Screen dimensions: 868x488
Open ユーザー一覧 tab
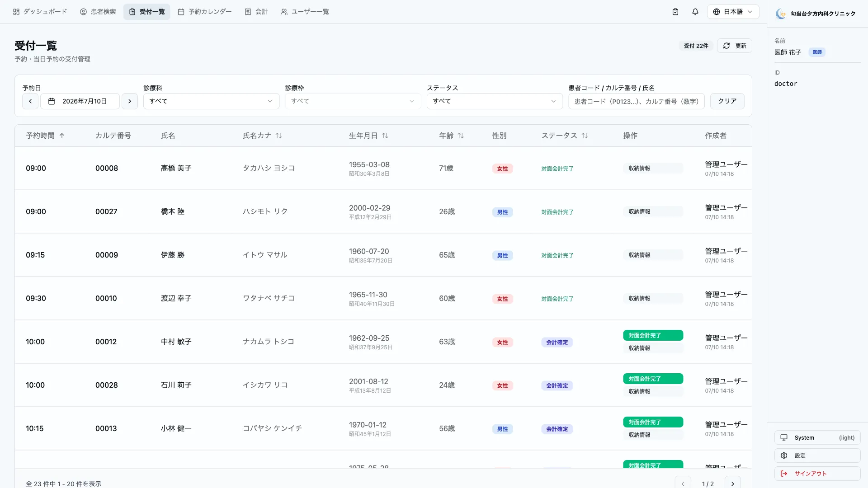[x=305, y=12]
